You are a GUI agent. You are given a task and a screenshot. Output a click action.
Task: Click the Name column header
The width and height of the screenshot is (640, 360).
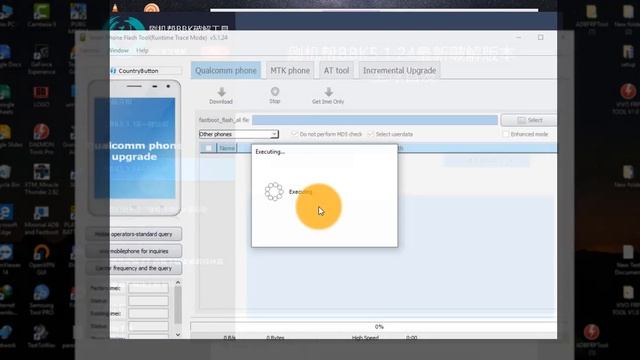[227, 148]
